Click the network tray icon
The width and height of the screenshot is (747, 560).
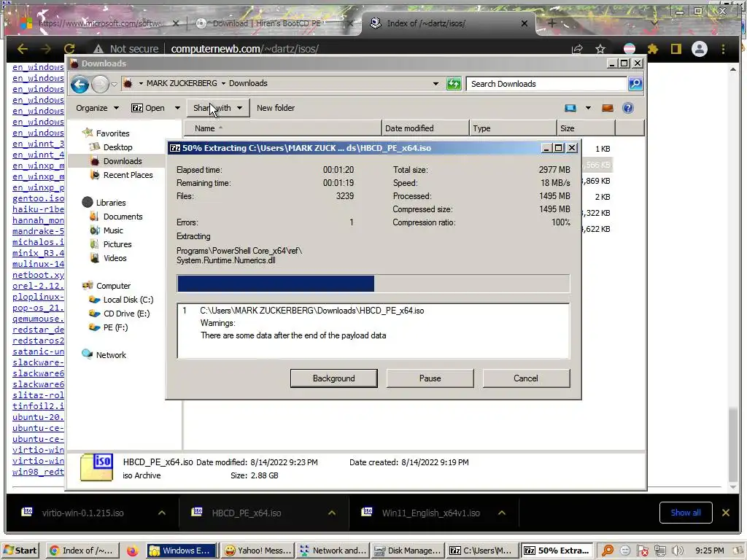pyautogui.click(x=659, y=551)
